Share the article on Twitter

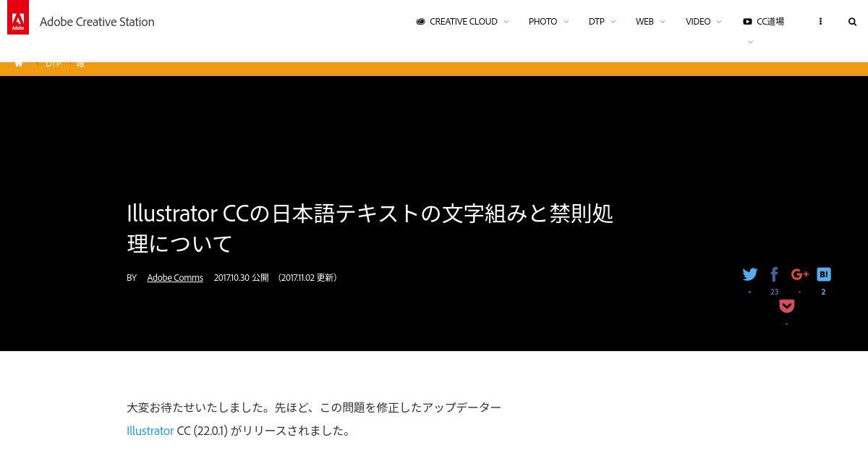(750, 274)
